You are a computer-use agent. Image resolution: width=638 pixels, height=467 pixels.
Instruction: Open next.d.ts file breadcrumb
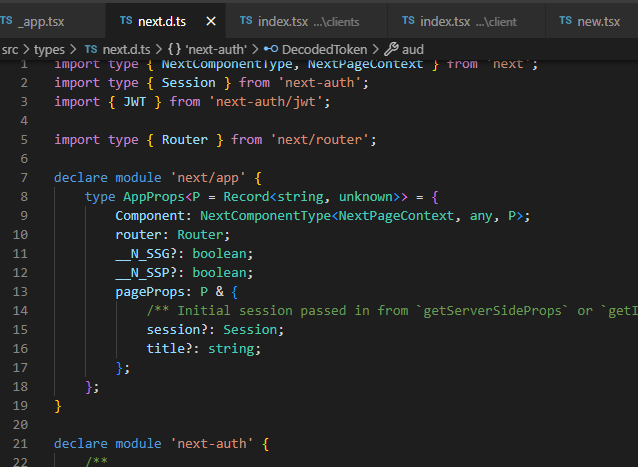[x=126, y=50]
